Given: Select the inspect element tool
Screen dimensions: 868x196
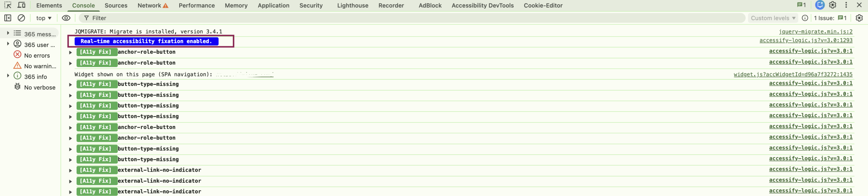Looking at the screenshot, I should coord(7,5).
